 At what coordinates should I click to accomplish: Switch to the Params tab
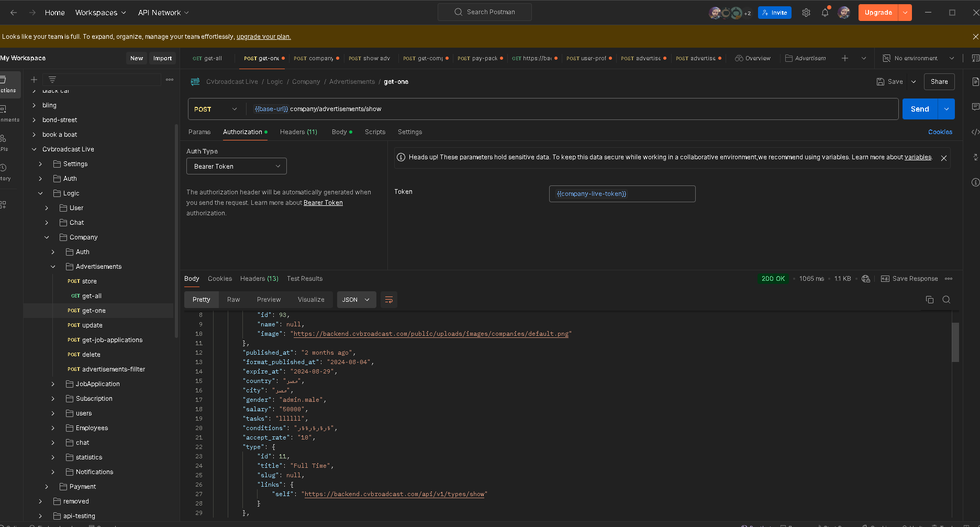coord(199,132)
